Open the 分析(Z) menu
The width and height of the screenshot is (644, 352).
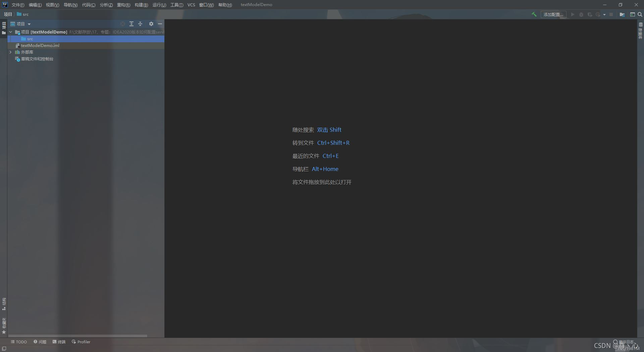[x=106, y=5]
